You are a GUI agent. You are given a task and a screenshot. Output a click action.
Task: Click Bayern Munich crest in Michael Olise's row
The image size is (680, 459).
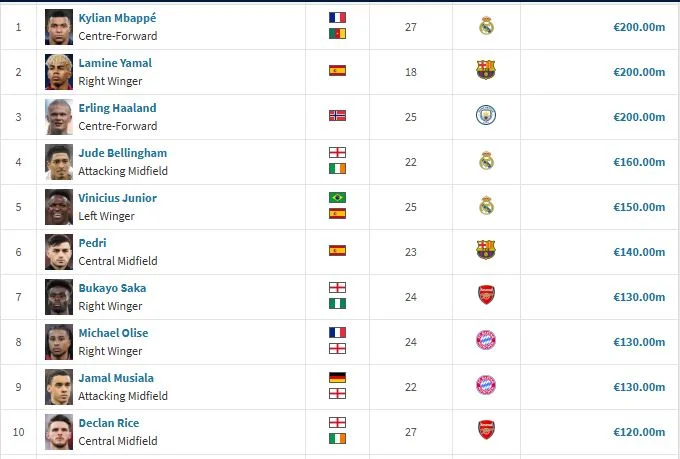tap(486, 341)
